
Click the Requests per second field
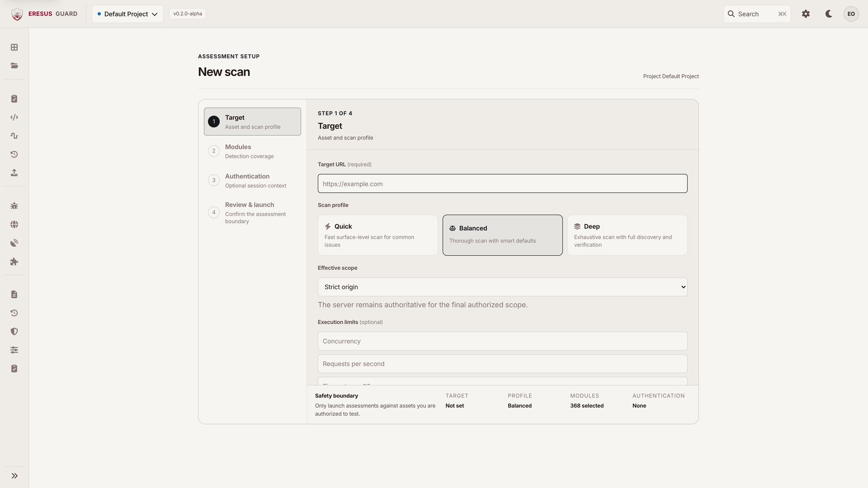[503, 364]
